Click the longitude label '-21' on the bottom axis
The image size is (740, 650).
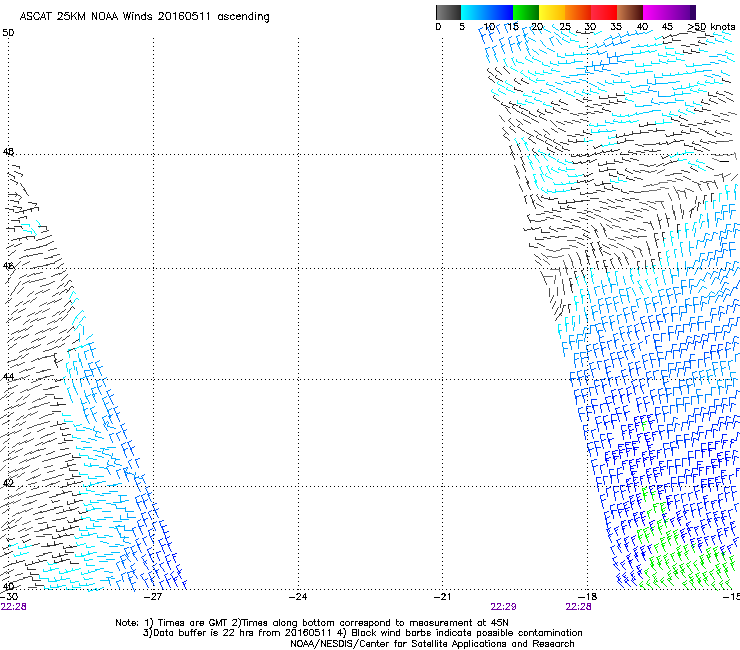click(443, 597)
